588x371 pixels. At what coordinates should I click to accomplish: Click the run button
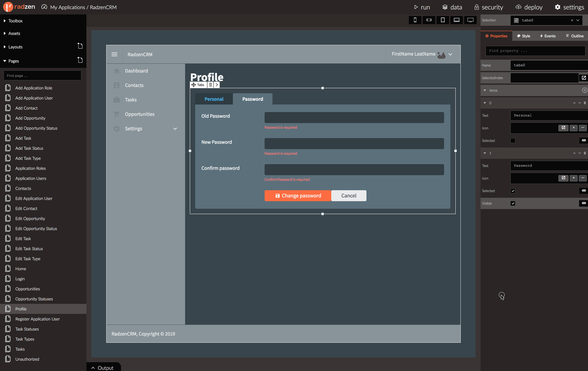pos(422,7)
